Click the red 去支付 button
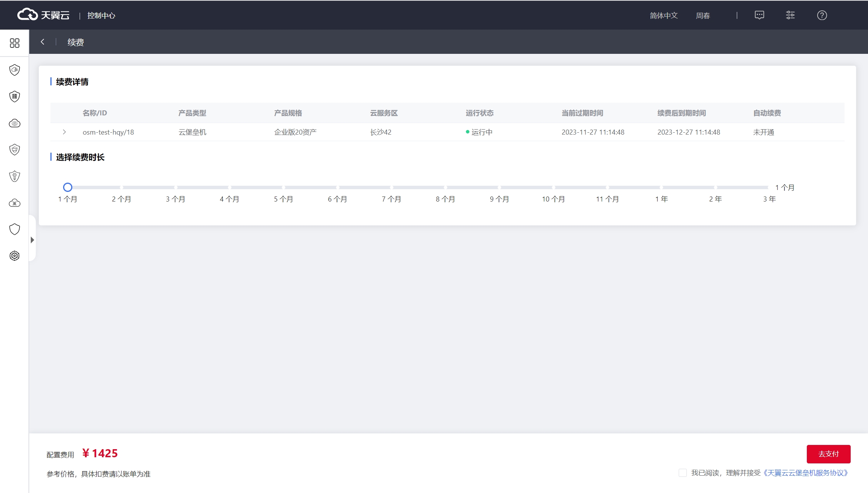 [x=828, y=454]
